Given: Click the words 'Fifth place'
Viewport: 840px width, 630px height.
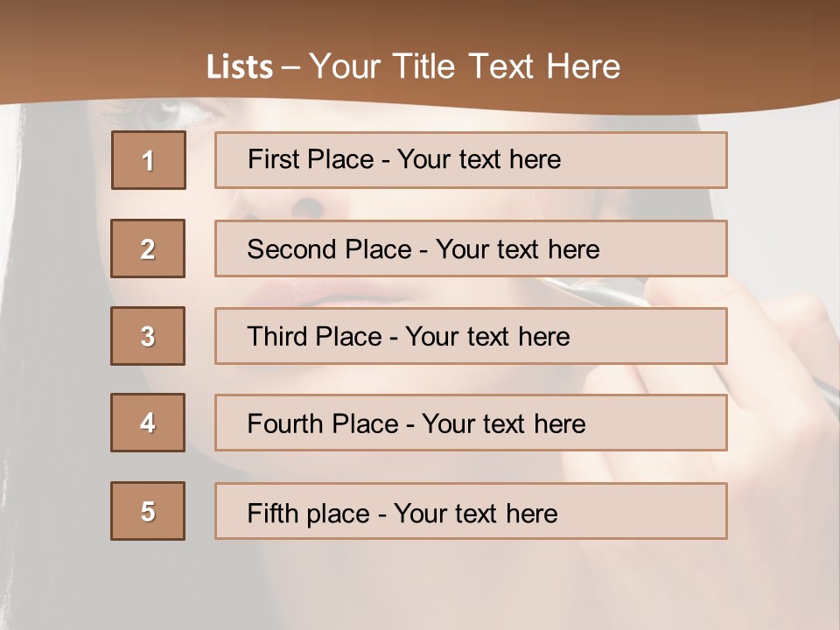Looking at the screenshot, I should tap(309, 514).
